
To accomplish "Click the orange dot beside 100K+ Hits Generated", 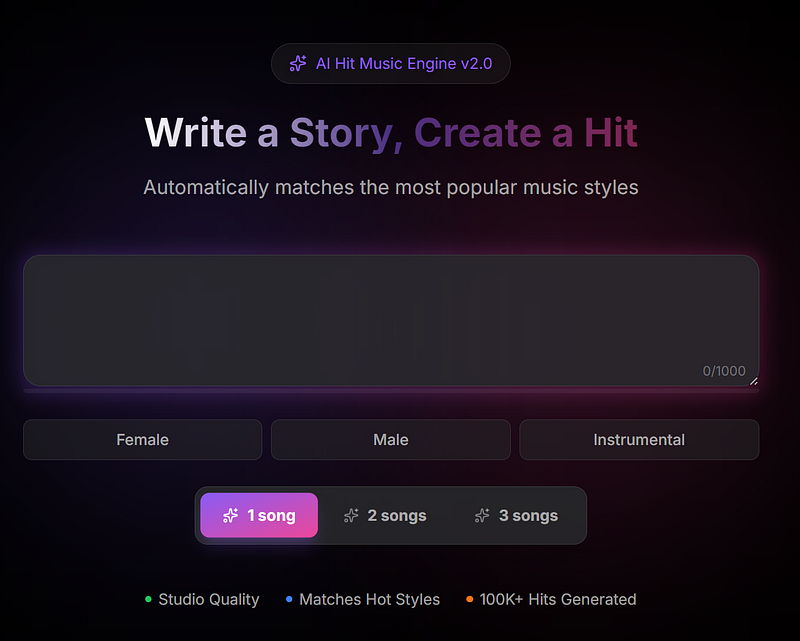I will 469,599.
